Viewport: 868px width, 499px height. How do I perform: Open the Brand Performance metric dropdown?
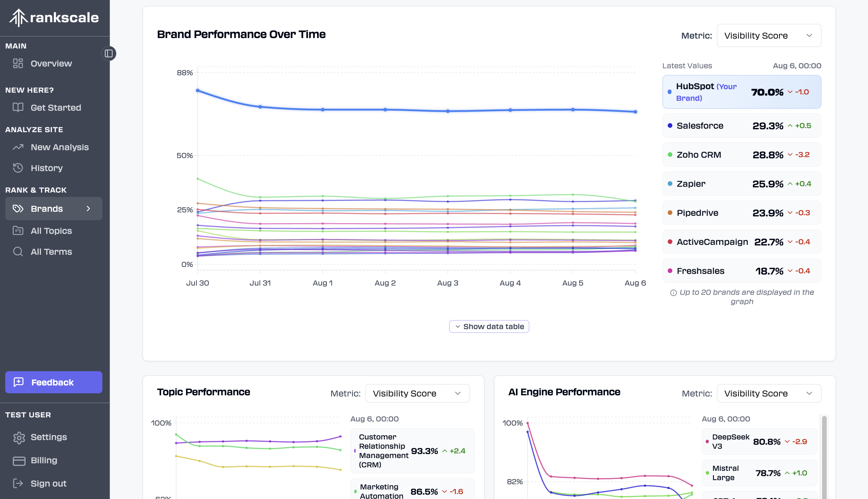coord(768,35)
